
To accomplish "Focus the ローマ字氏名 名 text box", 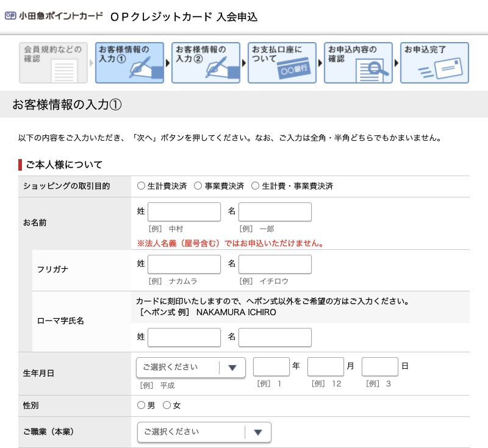I will click(x=274, y=338).
